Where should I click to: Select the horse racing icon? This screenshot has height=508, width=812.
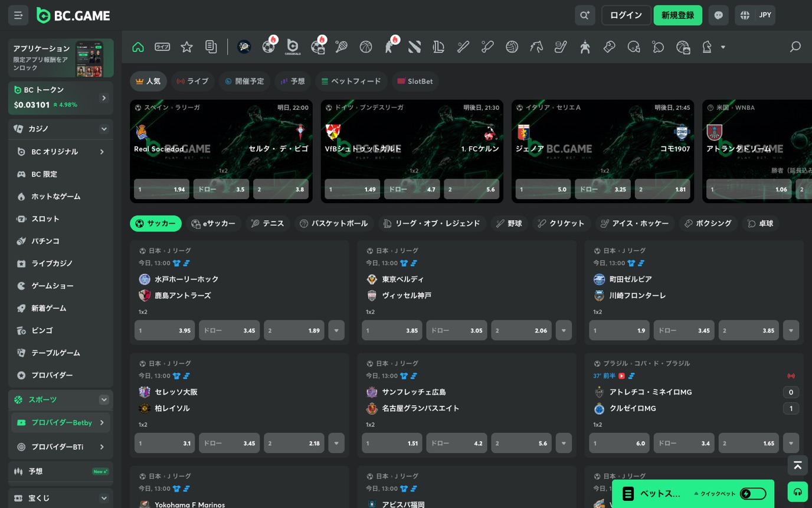pyautogui.click(x=536, y=47)
